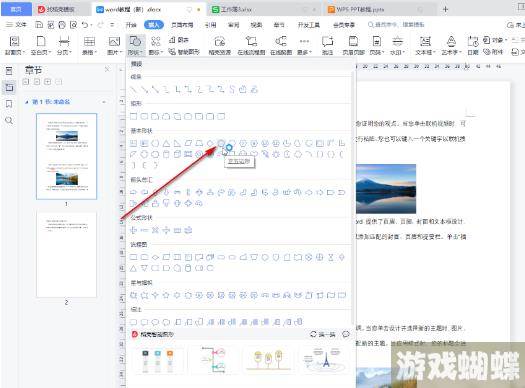Open the find magnifier in left sidebar
This screenshot has height=388, width=525.
pos(9,120)
